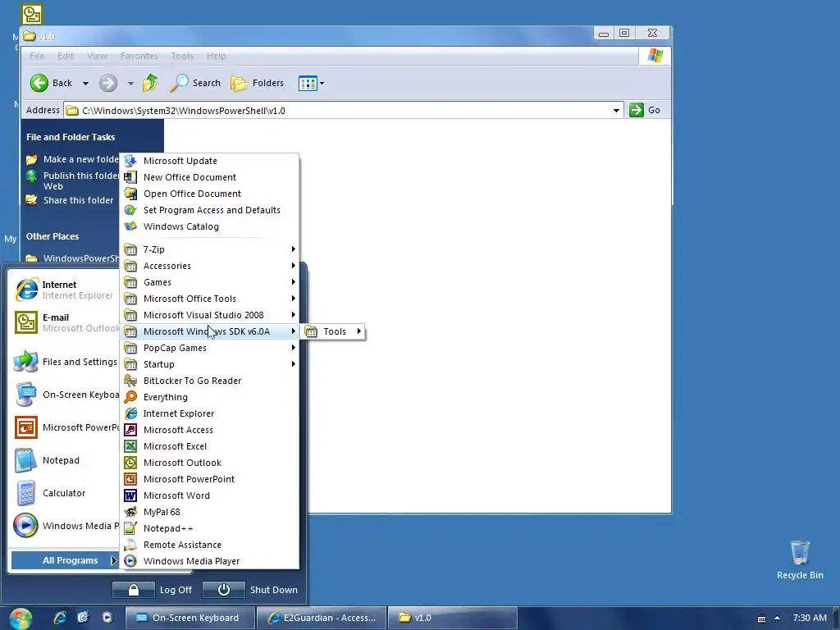Expand the PopCap Games submenu
The height and width of the screenshot is (630, 840).
(209, 348)
